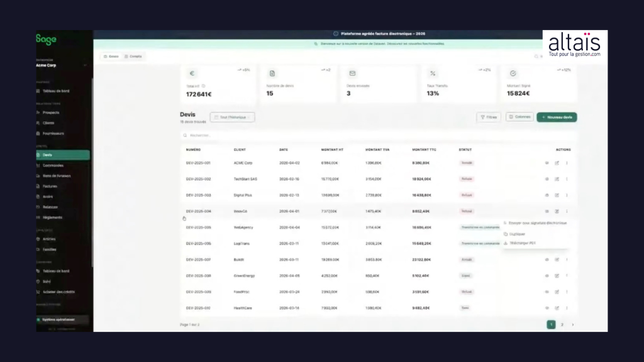Edit the GreenEnergy quote
Screen dimensions: 644x362
tap(557, 276)
